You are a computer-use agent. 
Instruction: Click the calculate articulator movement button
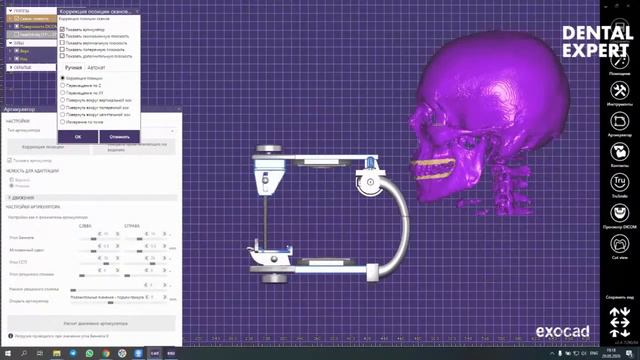tap(91, 323)
